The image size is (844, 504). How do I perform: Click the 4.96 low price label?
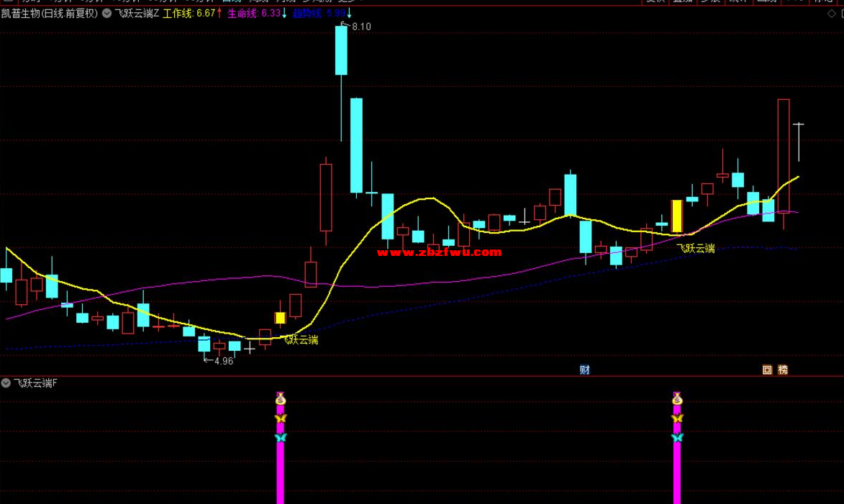pyautogui.click(x=223, y=362)
